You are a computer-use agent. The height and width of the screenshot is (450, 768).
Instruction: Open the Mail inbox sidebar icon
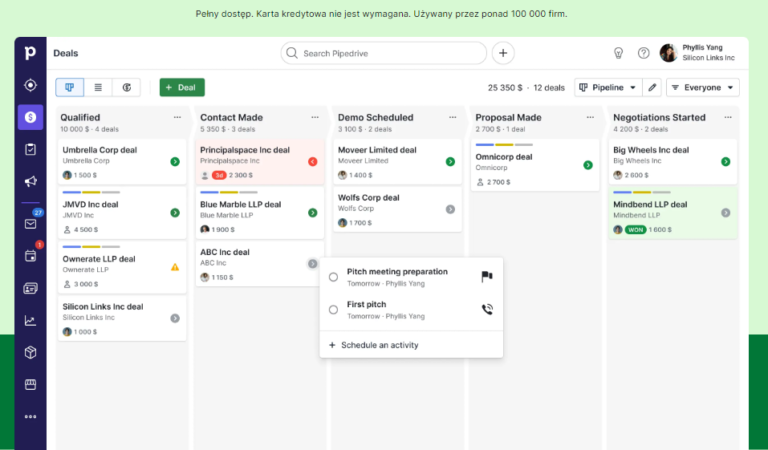(30, 224)
